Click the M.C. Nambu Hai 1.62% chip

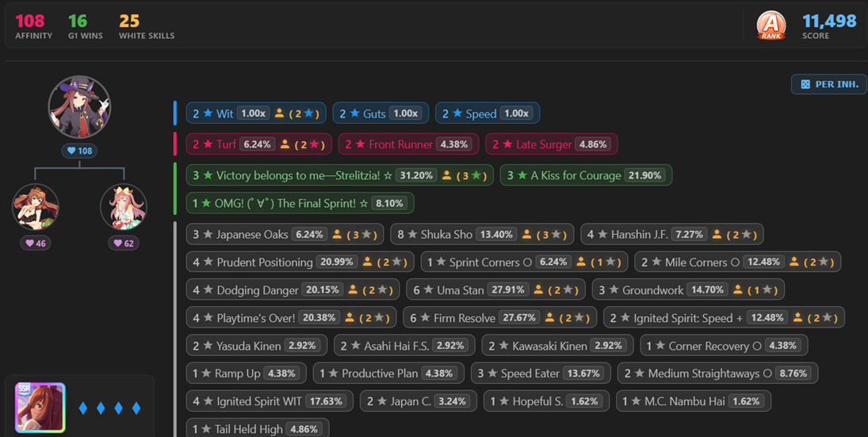pyautogui.click(x=694, y=401)
